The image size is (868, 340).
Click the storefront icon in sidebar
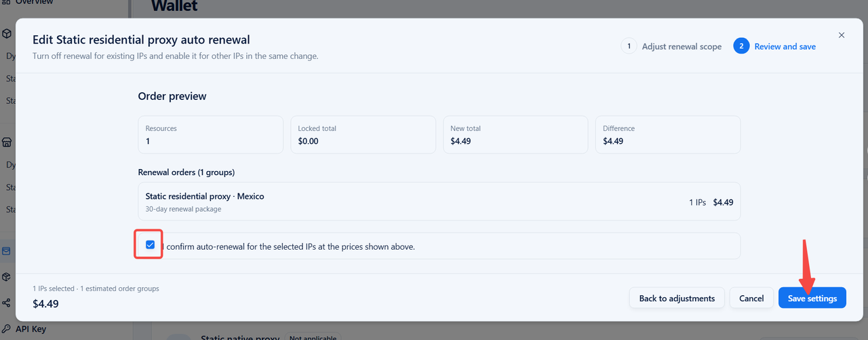click(x=6, y=142)
